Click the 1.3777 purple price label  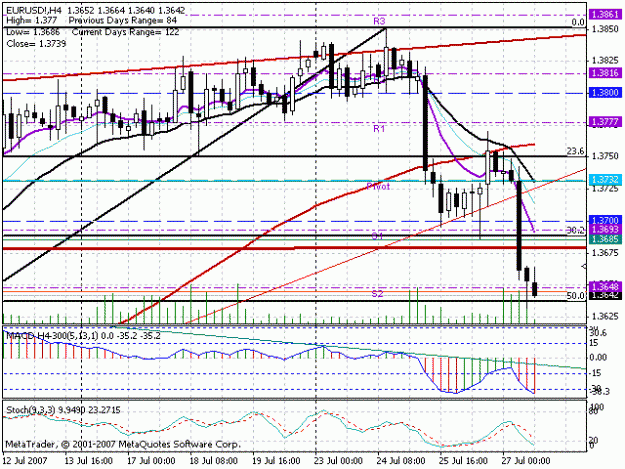pyautogui.click(x=605, y=122)
